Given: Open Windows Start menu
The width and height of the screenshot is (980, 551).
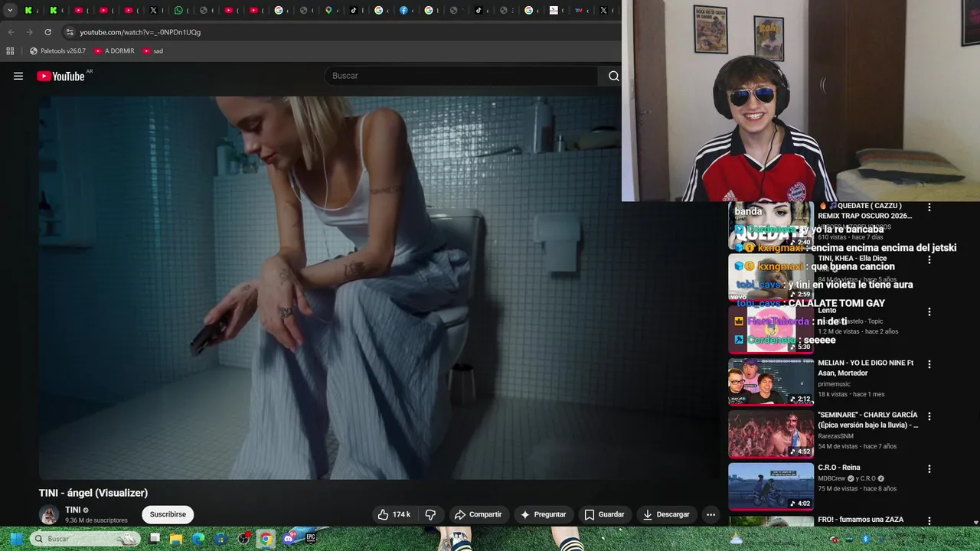Looking at the screenshot, I should click(x=15, y=539).
